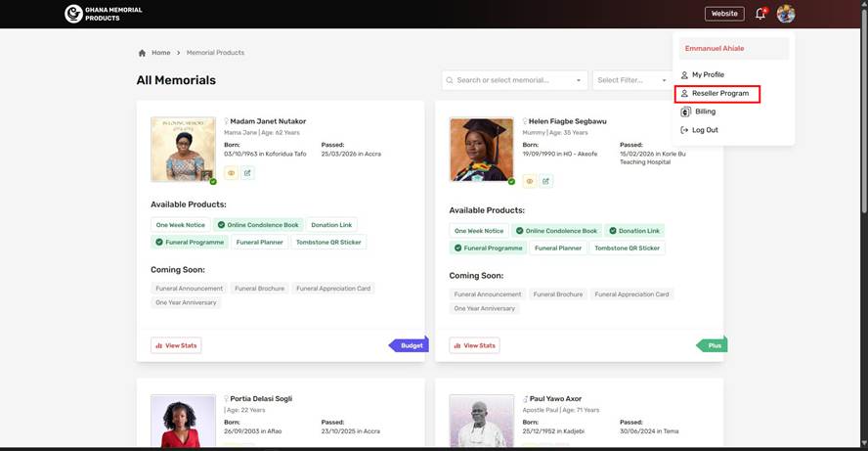Viewport: 868px width, 451px height.
Task: Click the Helen Fiagbe Segbawu name
Action: 567,121
